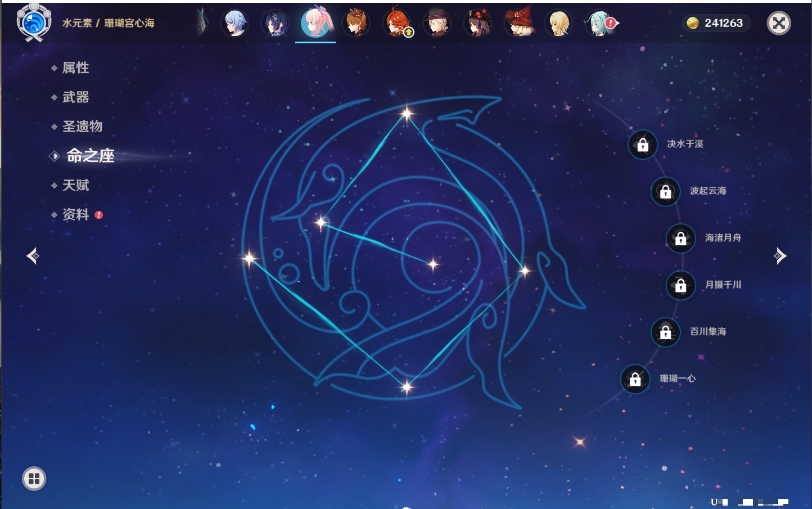Select the locked 决水于溪 constellation node
812x509 pixels.
click(x=643, y=145)
